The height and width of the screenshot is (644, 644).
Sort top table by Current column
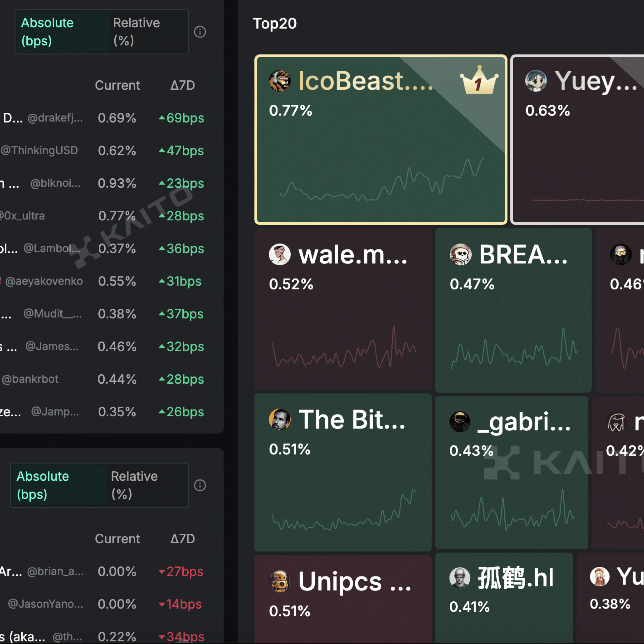[117, 85]
